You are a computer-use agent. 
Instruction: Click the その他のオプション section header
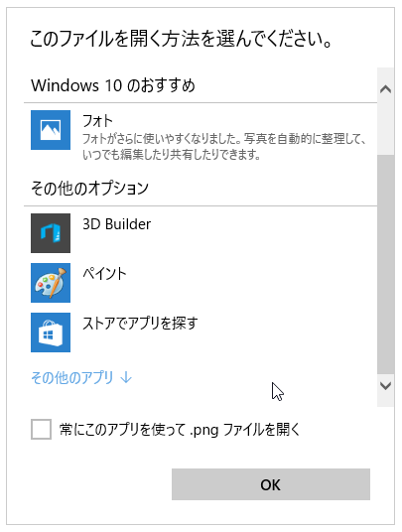[90, 188]
